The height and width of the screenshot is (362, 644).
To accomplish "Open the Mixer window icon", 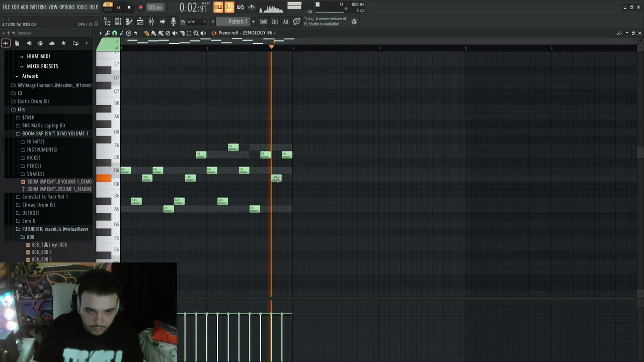I will [151, 22].
